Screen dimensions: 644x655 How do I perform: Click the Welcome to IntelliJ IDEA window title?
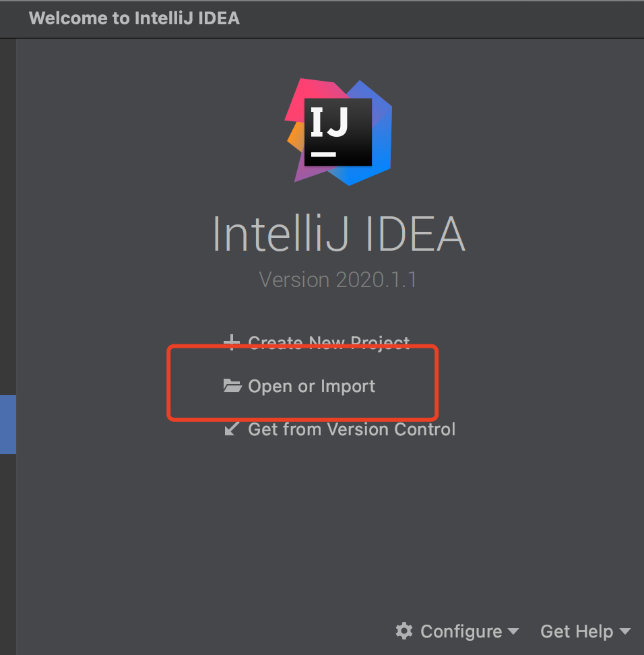134,18
